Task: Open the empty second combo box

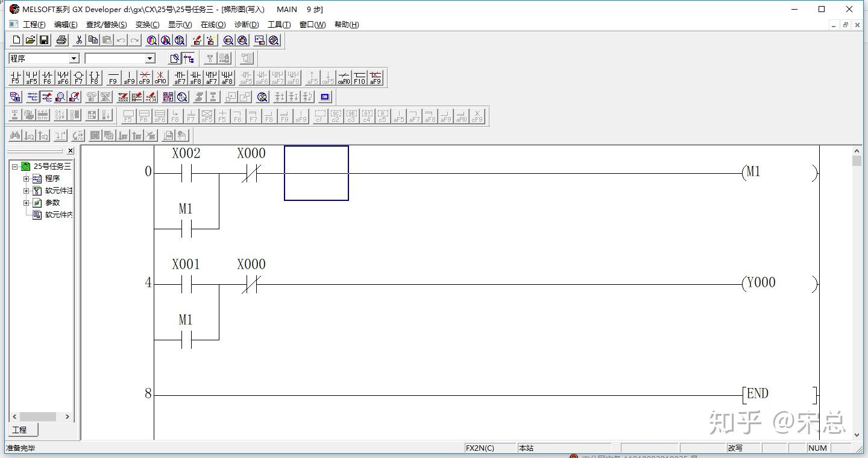Action: [150, 59]
